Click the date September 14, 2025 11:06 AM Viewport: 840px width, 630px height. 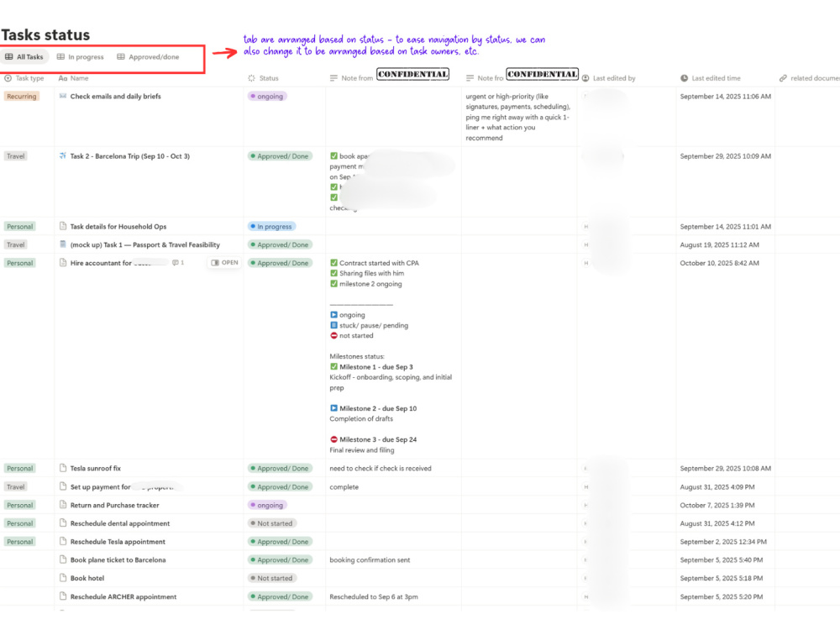point(726,97)
